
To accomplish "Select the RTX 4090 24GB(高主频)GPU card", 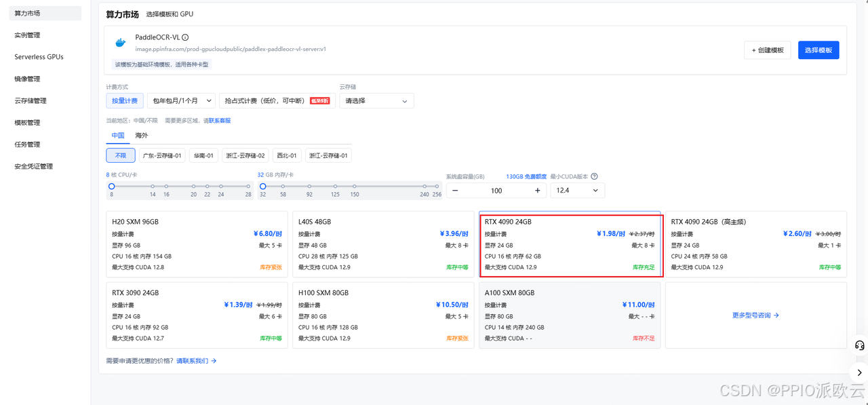I will pos(755,244).
